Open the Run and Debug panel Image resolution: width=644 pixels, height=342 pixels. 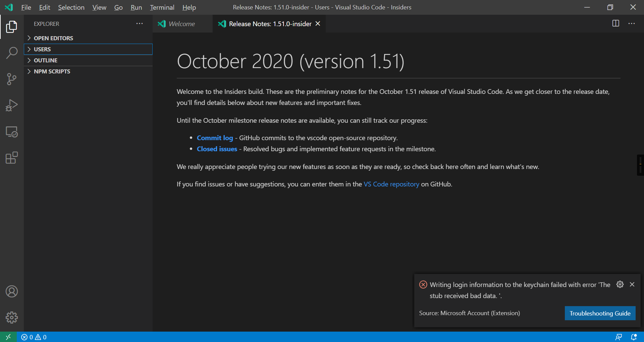pos(12,105)
